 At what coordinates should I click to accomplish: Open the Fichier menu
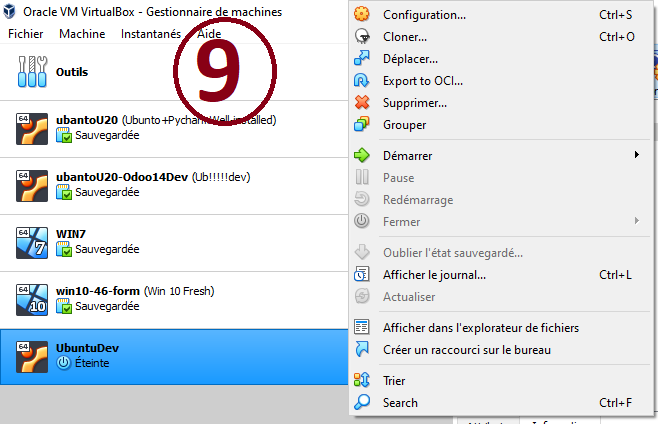pos(26,33)
